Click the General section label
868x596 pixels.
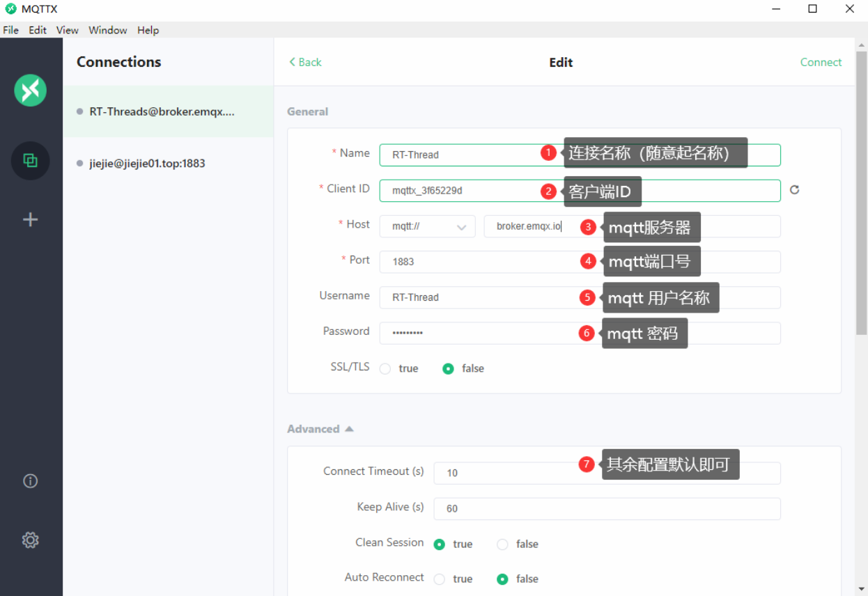[x=307, y=111]
